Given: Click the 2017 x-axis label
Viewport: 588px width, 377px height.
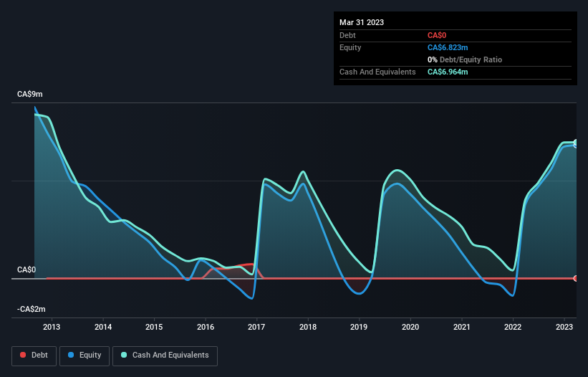Looking at the screenshot, I should [x=256, y=327].
